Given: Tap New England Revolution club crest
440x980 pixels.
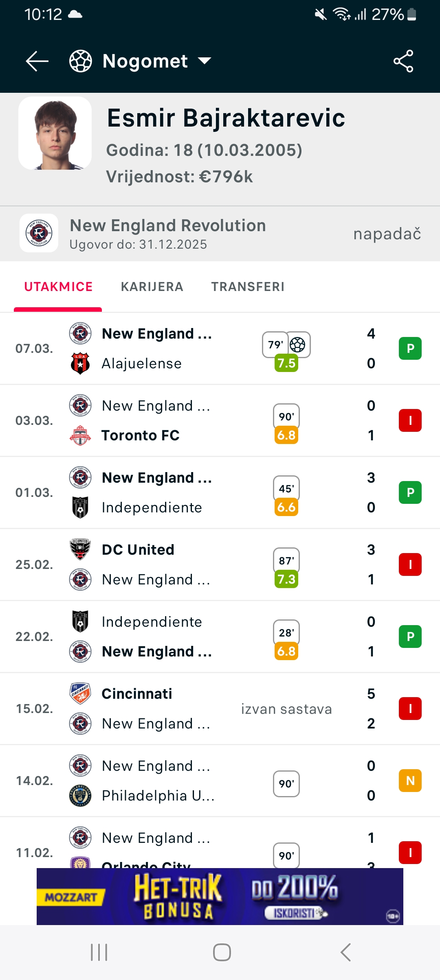Looking at the screenshot, I should [39, 233].
